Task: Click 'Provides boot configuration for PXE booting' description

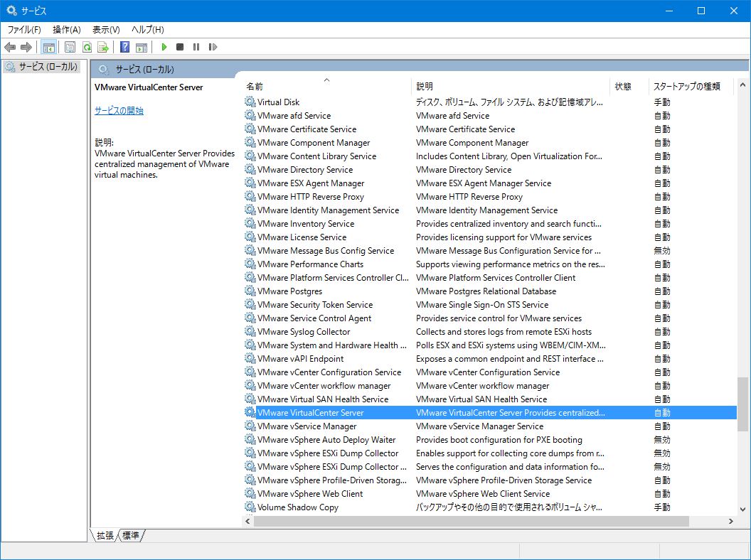Action: coord(499,439)
